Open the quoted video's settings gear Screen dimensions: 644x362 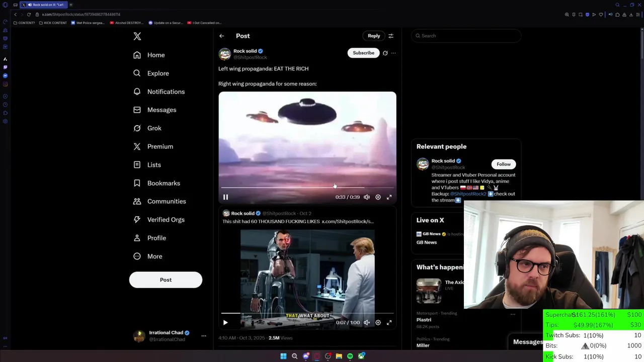(378, 322)
